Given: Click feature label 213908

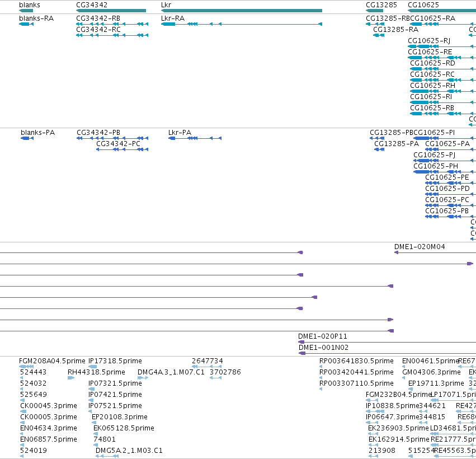Looking at the screenshot, I should (382, 451).
